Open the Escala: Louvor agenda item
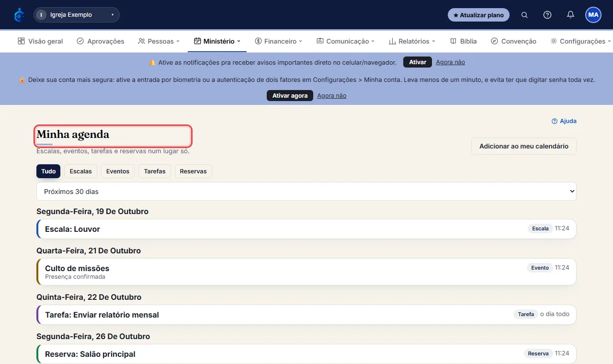Image resolution: width=613 pixels, height=364 pixels. point(306,229)
